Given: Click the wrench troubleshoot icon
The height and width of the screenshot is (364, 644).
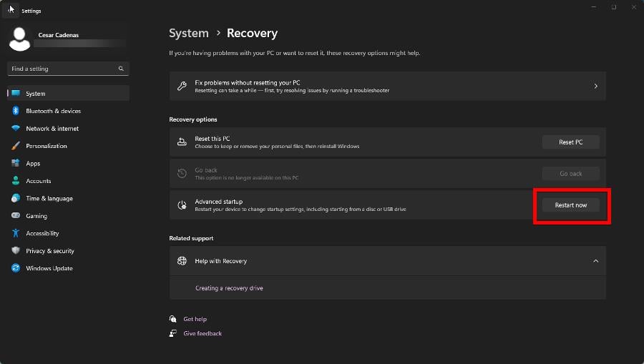Looking at the screenshot, I should 182,87.
